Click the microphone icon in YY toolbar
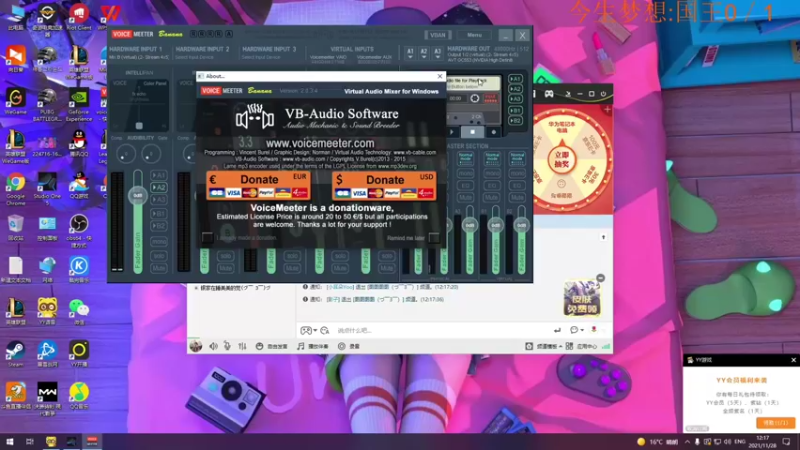Image resolution: width=800 pixels, height=450 pixels. (x=228, y=346)
